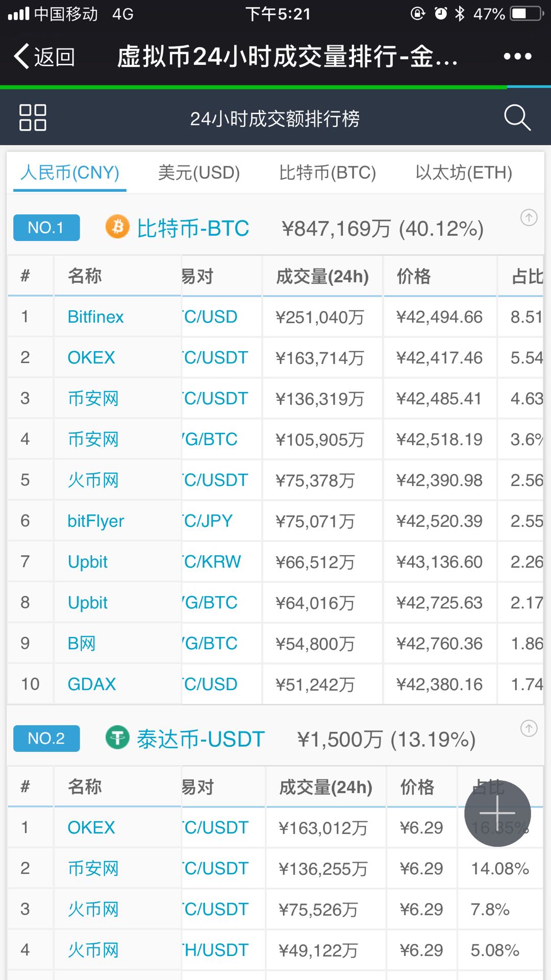Toggle the NO.1 badge on the BTC section
This screenshot has height=980, width=551.
point(46,228)
